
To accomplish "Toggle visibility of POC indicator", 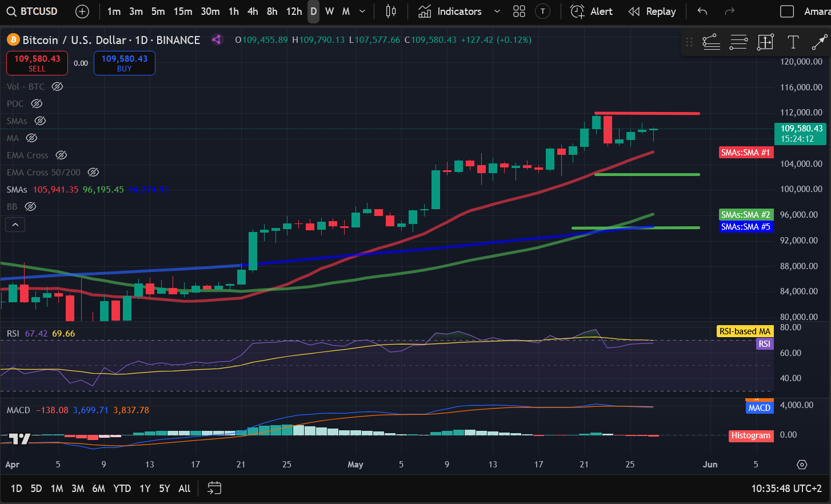I will click(37, 104).
